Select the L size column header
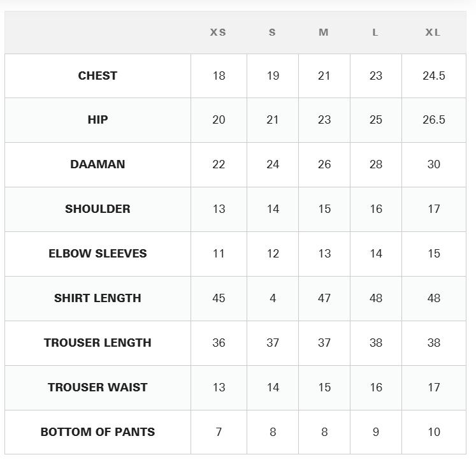The image size is (476, 464). (375, 33)
